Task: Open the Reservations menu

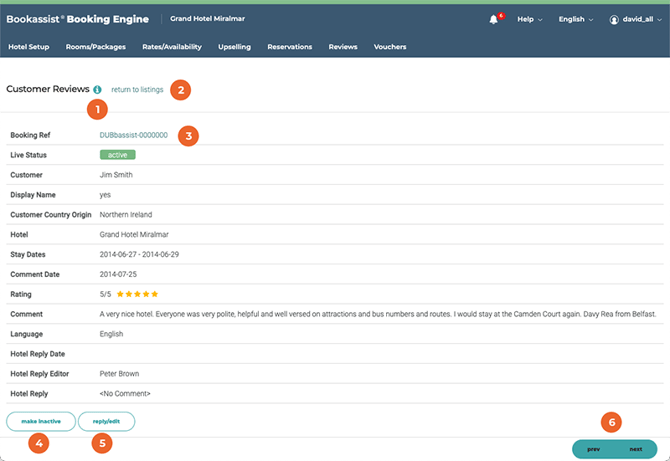Action: [x=290, y=47]
